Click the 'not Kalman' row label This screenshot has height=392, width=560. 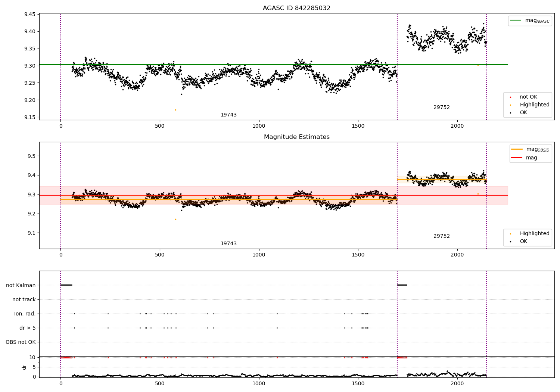(x=21, y=285)
